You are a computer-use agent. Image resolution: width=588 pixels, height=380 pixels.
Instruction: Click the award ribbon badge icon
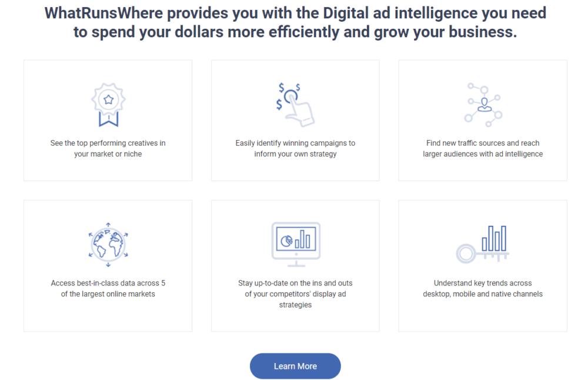pyautogui.click(x=108, y=105)
